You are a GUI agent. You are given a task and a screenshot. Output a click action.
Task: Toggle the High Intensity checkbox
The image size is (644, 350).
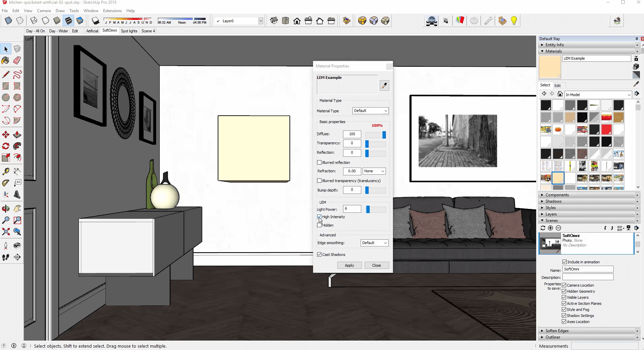click(x=319, y=217)
